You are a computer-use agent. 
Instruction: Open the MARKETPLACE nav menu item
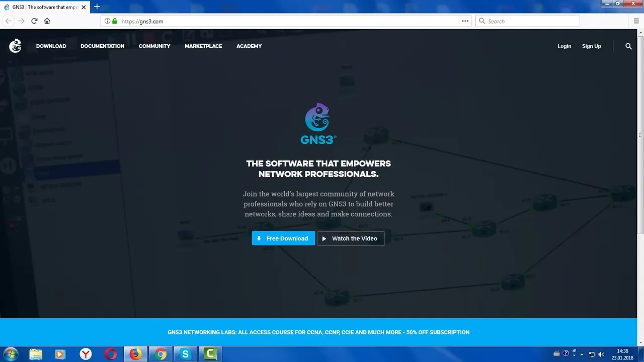pos(203,46)
